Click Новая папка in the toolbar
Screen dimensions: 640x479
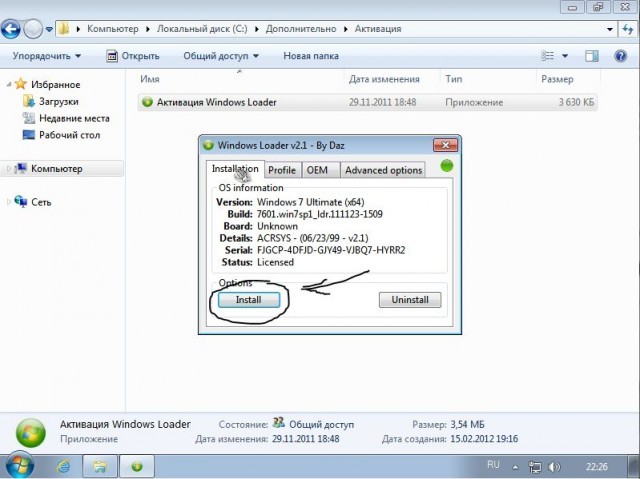pos(311,56)
